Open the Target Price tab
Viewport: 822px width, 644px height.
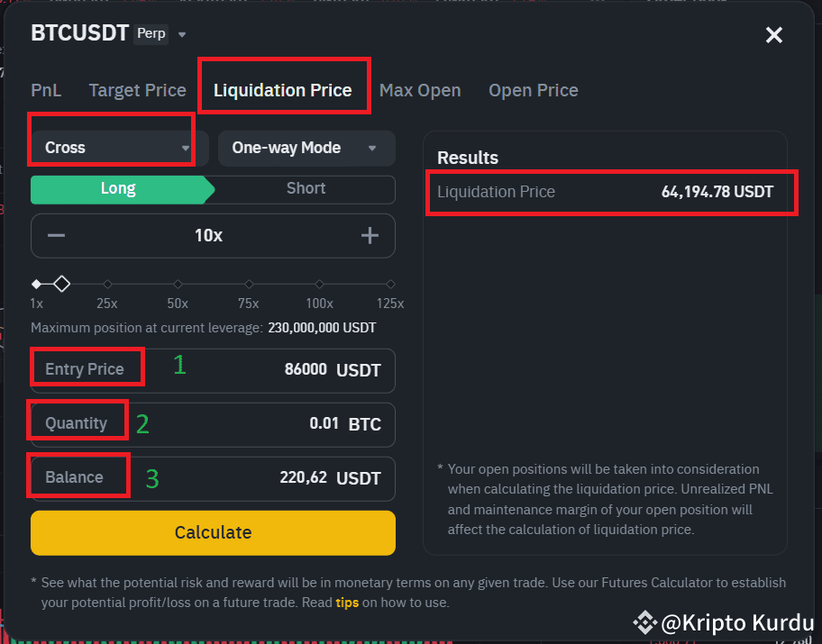137,90
